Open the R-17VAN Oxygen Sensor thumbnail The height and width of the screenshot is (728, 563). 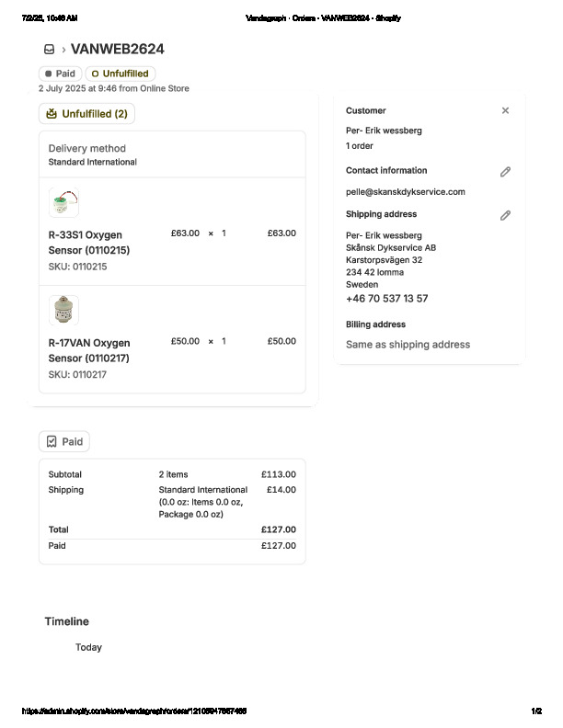(x=63, y=311)
